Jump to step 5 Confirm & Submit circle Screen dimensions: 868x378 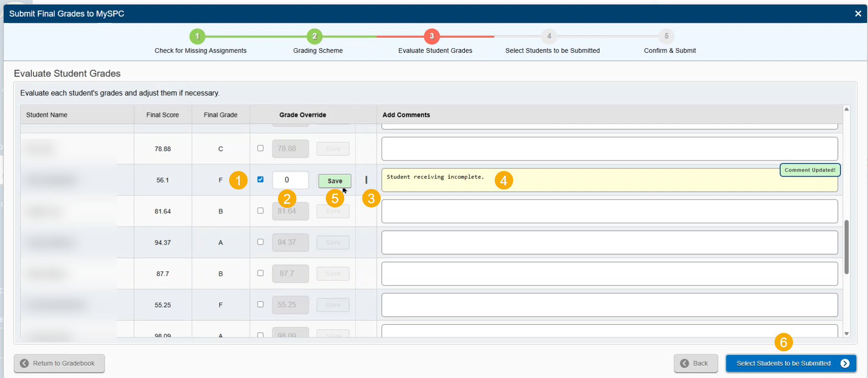tap(666, 36)
